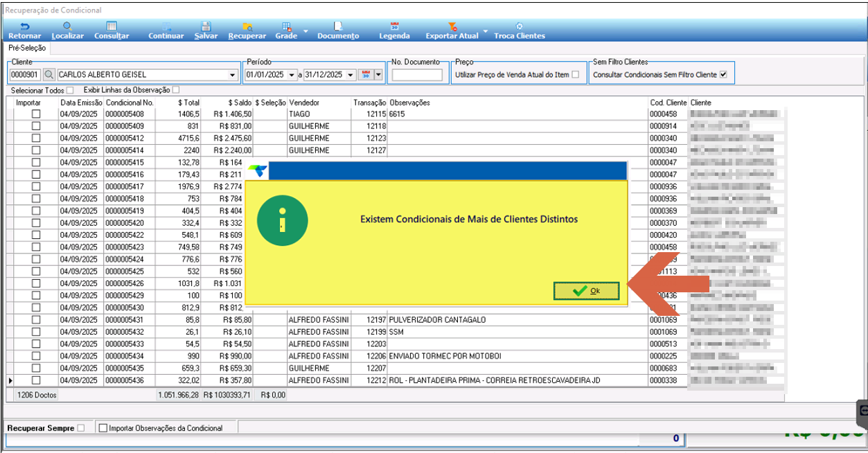Screen dimensions: 868x453
Task: Click the Retornar toolbar icon
Action: click(26, 26)
